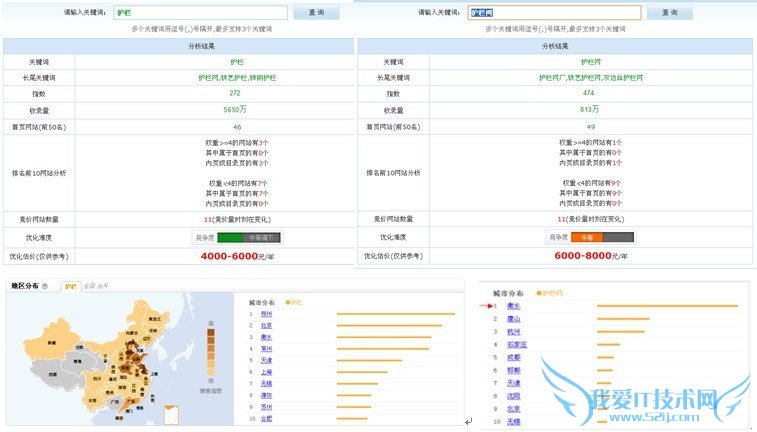Open the 邯郸 city link ranked 6
This screenshot has width=757, height=432.
514,370
